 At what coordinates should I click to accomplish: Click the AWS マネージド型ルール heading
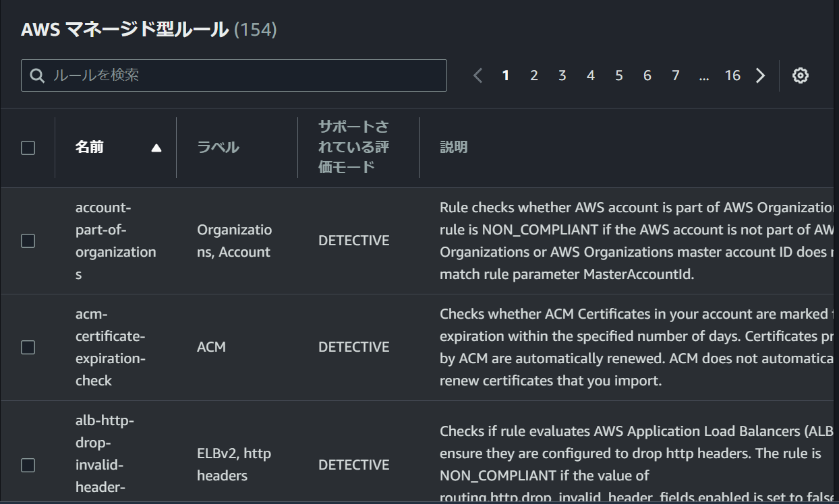[x=125, y=30]
